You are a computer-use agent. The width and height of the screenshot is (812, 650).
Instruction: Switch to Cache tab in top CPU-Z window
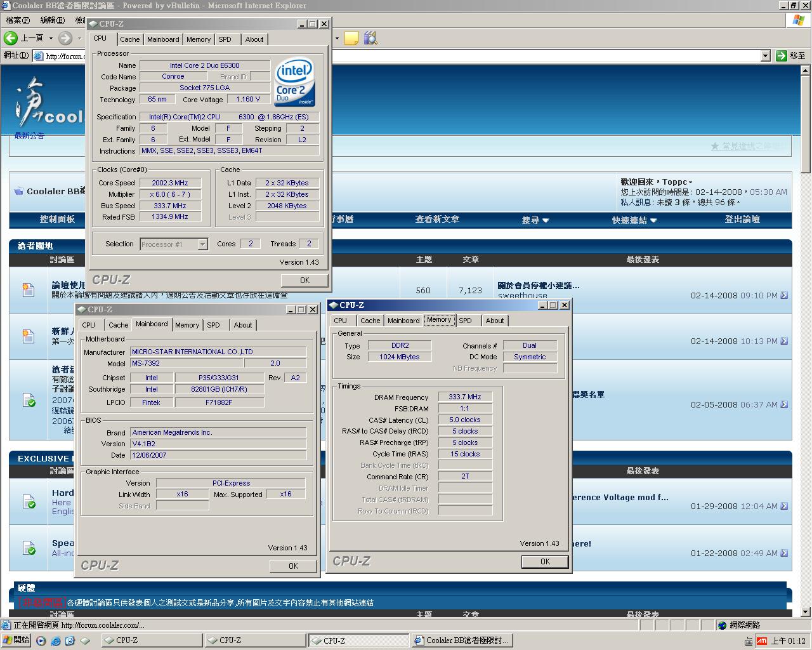[130, 39]
